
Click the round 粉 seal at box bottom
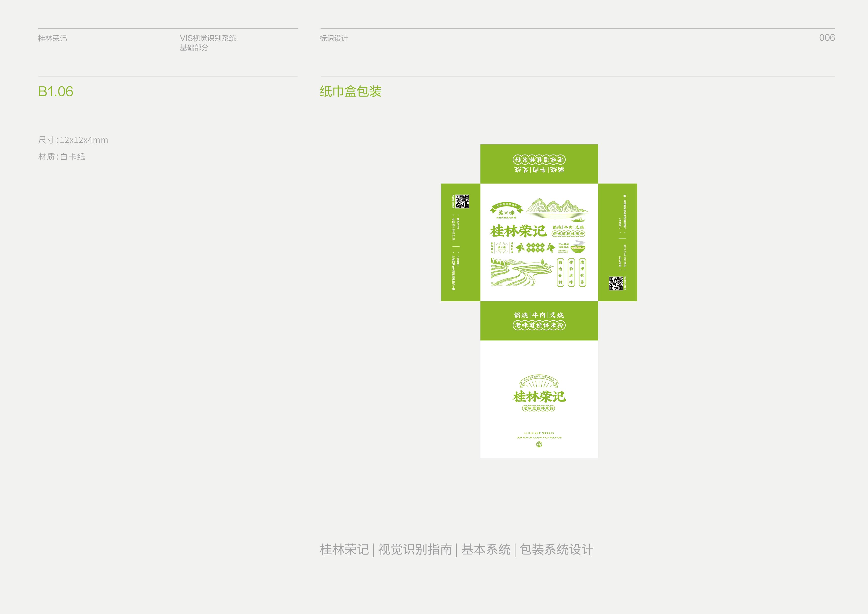[539, 444]
